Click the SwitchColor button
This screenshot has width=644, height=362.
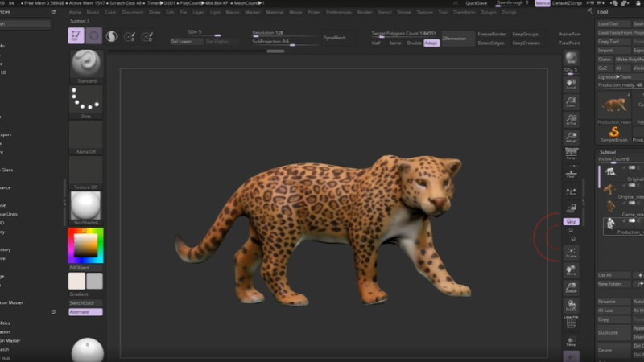click(x=85, y=303)
